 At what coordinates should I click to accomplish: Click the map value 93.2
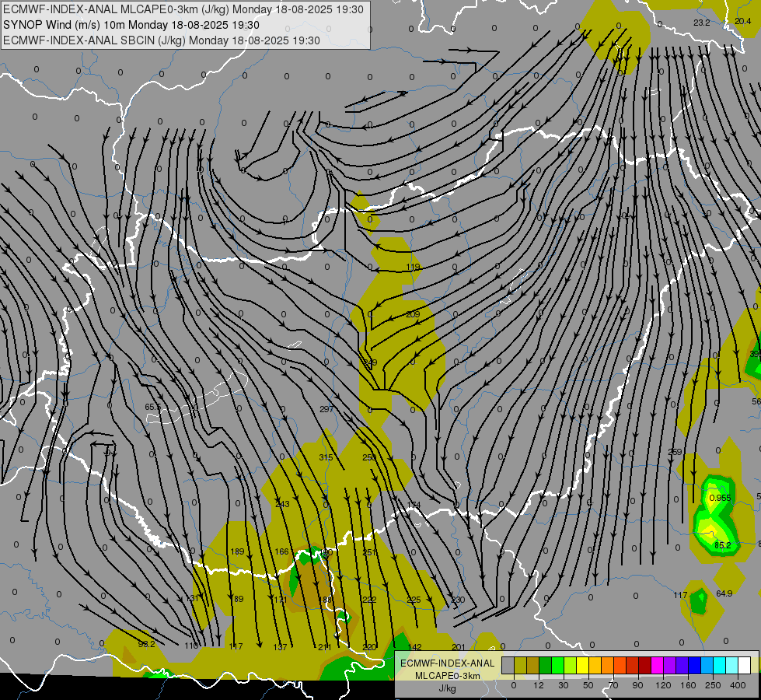tap(147, 644)
